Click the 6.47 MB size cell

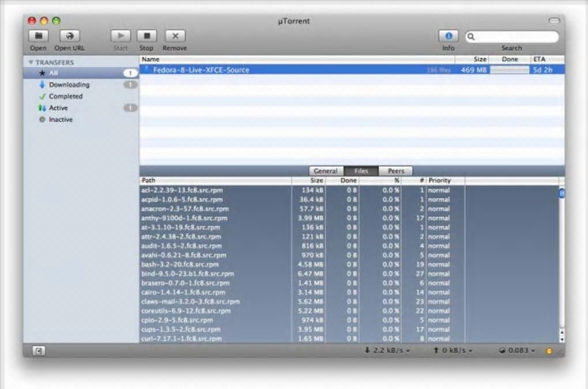coord(310,274)
